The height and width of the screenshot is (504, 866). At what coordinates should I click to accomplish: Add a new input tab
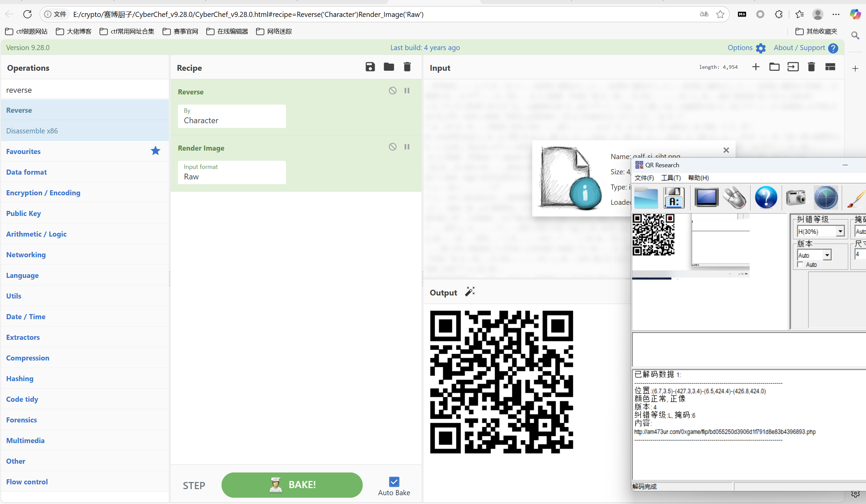tap(756, 67)
